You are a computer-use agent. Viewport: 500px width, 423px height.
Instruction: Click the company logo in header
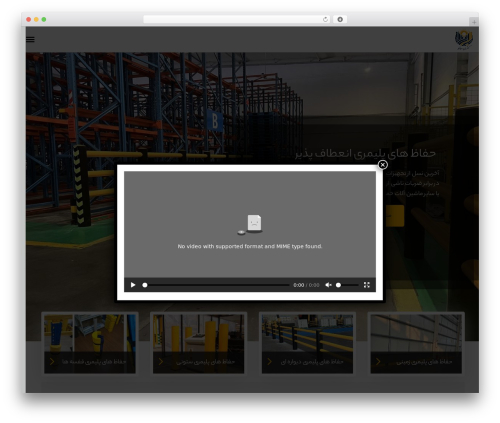click(464, 40)
